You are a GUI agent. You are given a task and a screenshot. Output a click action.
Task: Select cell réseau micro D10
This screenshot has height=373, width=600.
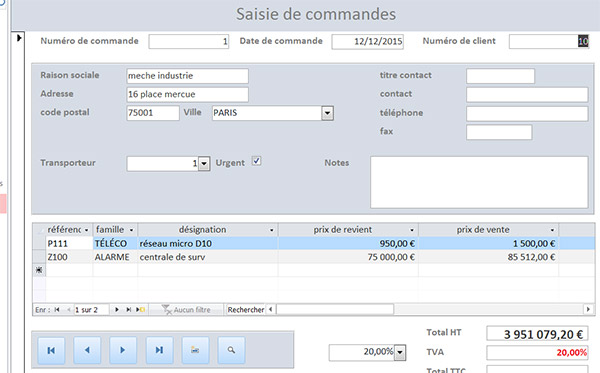(208, 243)
